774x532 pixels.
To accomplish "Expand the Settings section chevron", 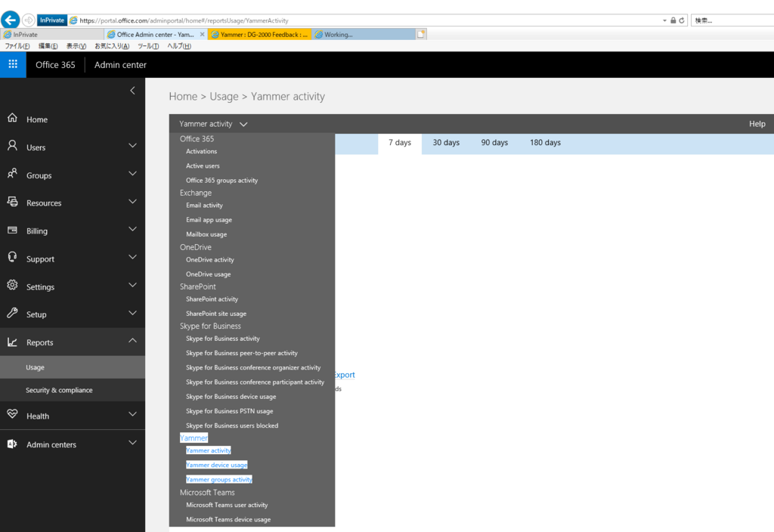I will pos(132,285).
